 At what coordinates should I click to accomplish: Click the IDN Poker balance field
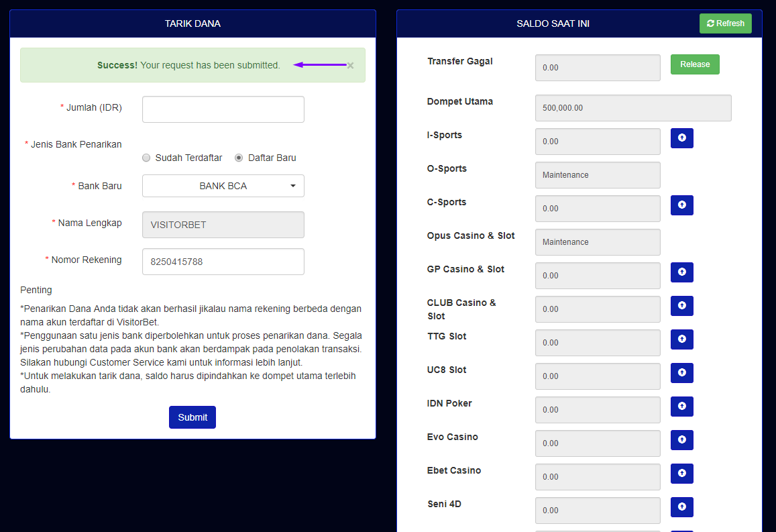click(598, 410)
